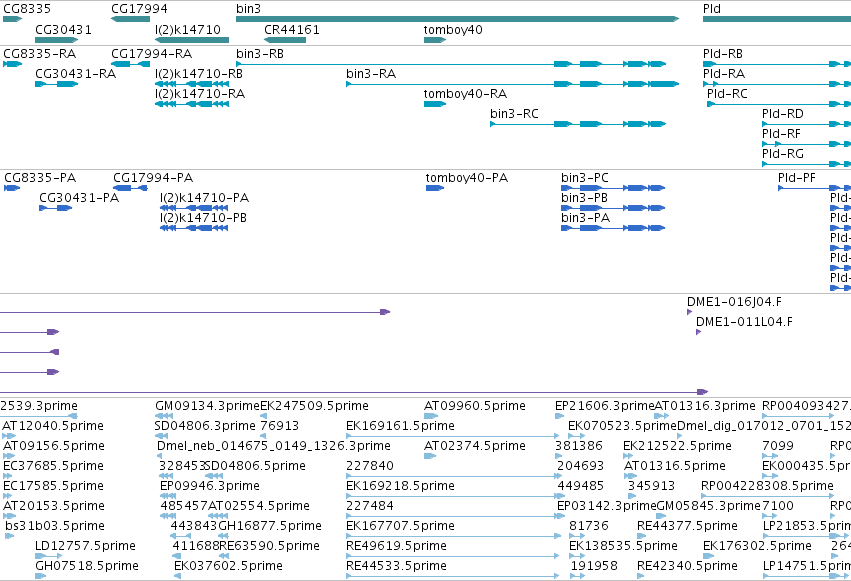The height and width of the screenshot is (581, 851).
Task: Click EST EK037602.5prime
Action: pyautogui.click(x=228, y=566)
